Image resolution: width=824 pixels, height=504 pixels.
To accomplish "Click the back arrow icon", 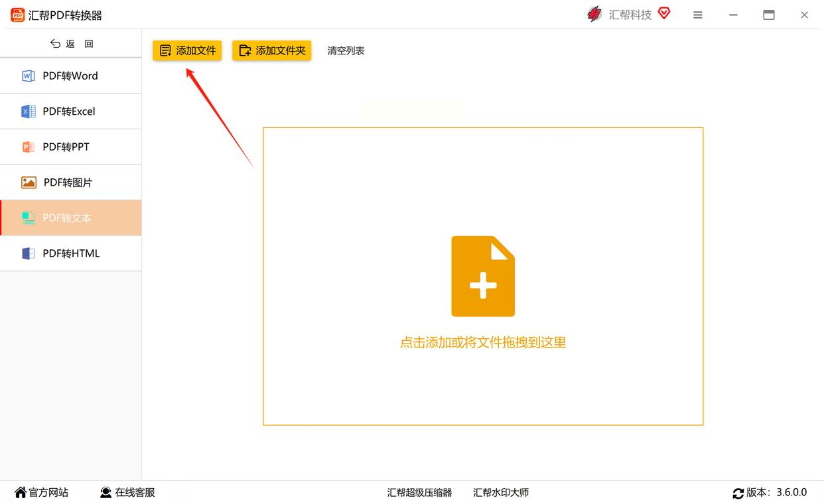I will pos(55,44).
